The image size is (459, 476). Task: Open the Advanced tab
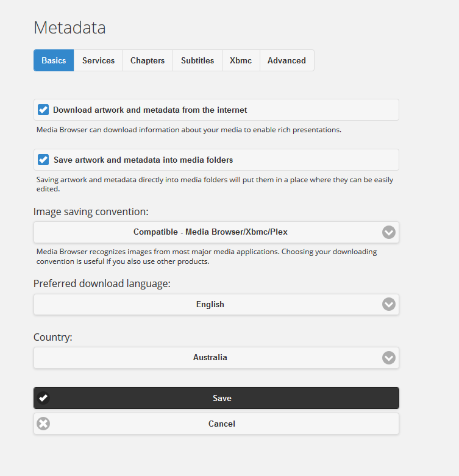tap(286, 60)
